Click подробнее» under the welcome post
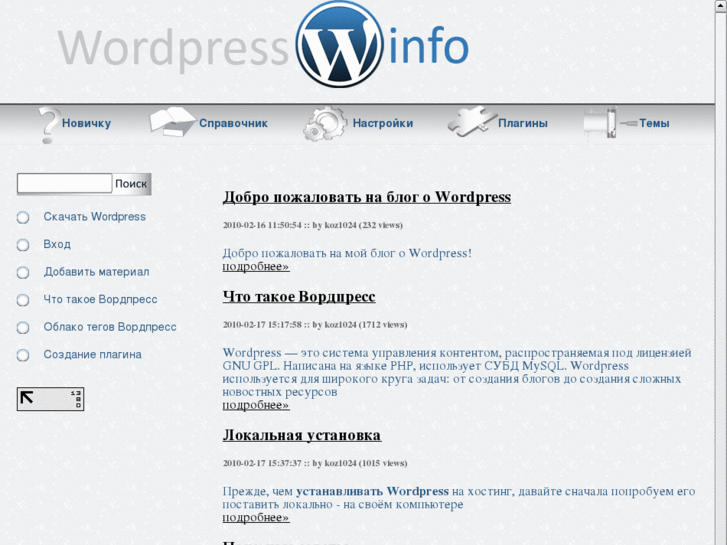The height and width of the screenshot is (545, 727). click(x=256, y=267)
